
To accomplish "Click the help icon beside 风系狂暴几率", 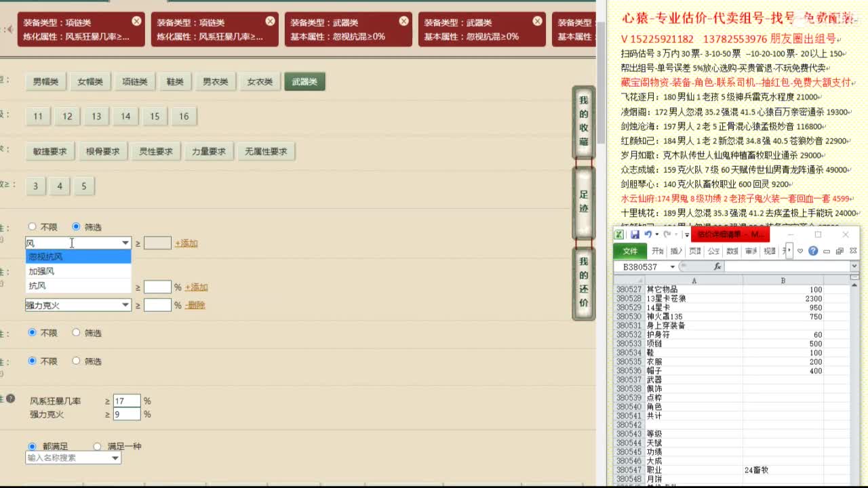I will 10,399.
